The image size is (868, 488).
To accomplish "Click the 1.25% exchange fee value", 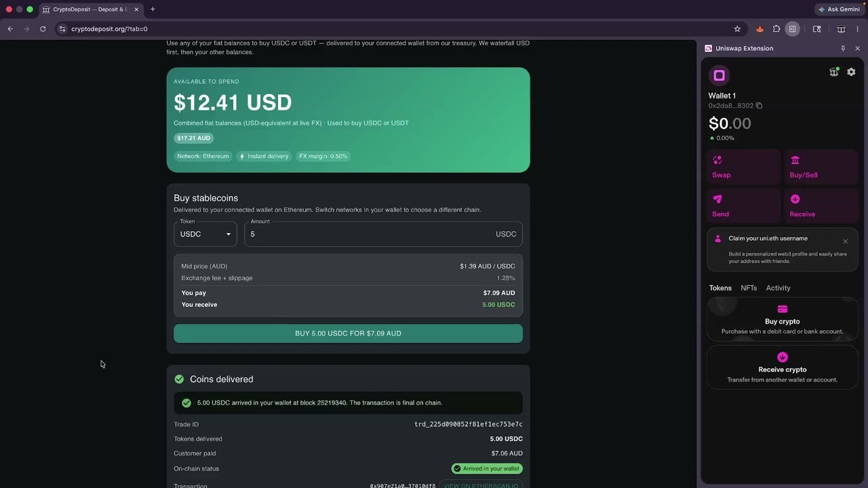I will tap(506, 279).
